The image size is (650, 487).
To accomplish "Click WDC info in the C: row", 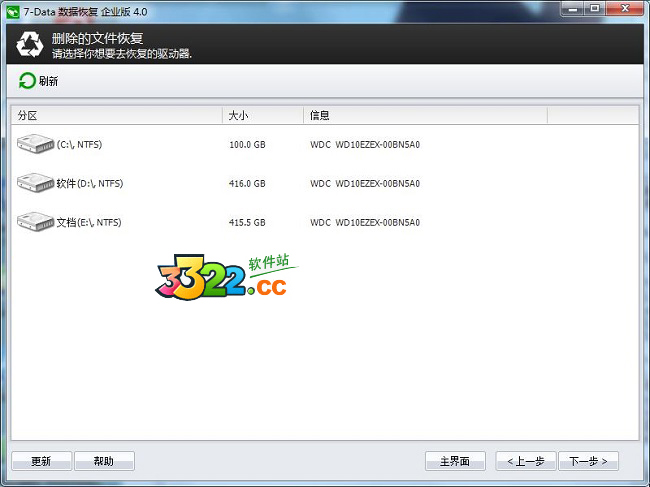I will [x=365, y=145].
